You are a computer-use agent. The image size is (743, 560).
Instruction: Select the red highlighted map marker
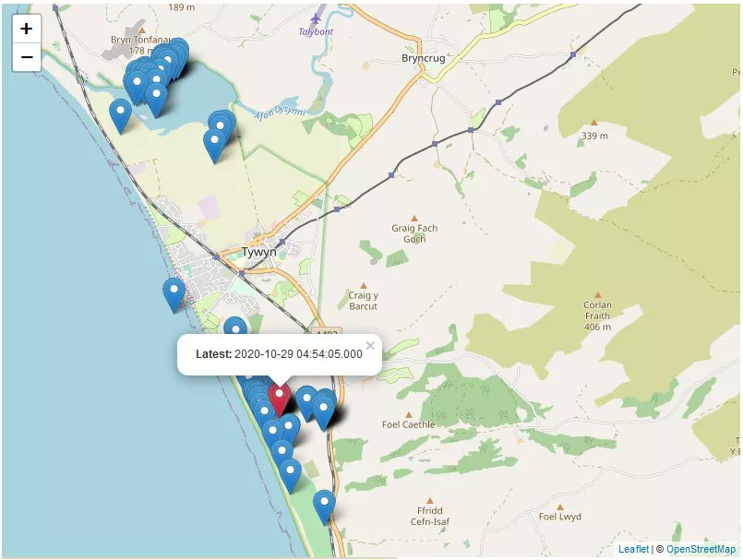(279, 399)
